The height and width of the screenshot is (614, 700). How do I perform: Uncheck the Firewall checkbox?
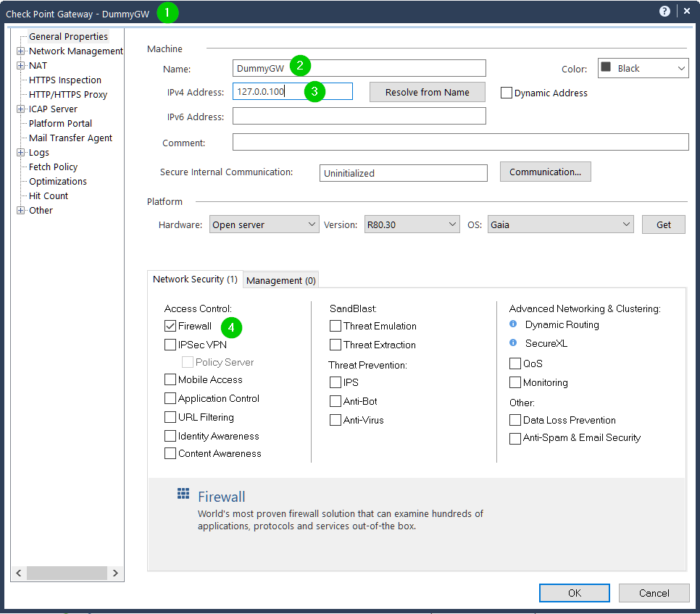tap(170, 326)
